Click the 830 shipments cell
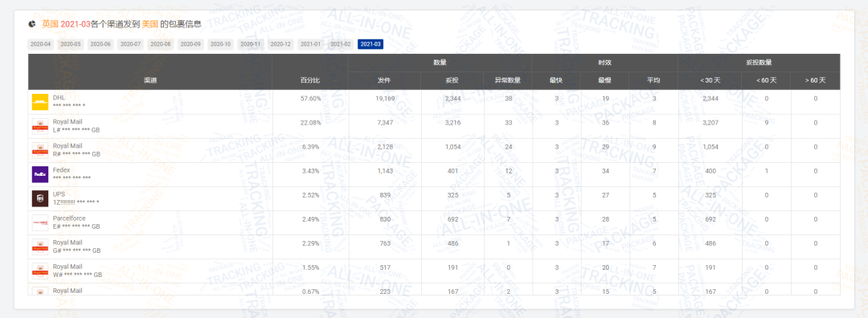 [x=385, y=219]
